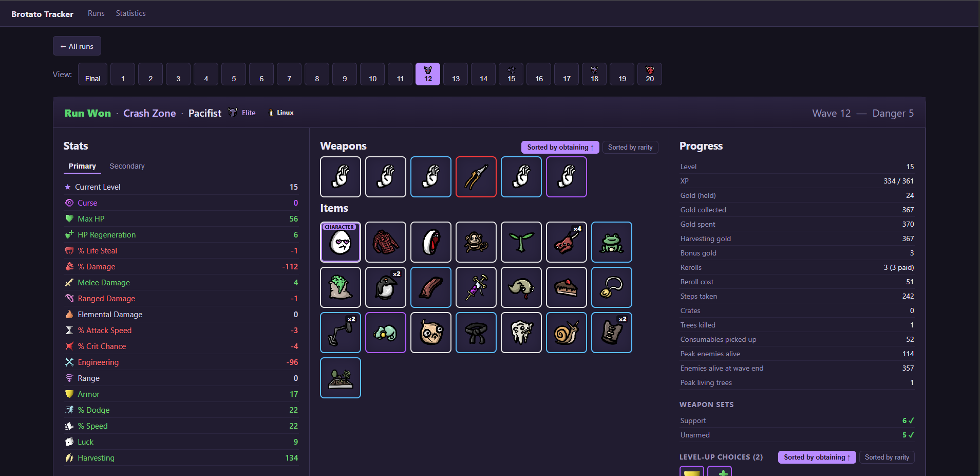Click the Unarmed weapon set row
Viewport: 980px width, 476px height.
coord(797,435)
